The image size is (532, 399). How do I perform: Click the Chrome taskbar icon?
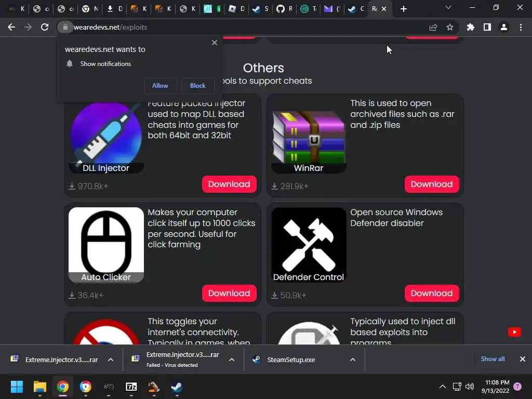(x=63, y=387)
